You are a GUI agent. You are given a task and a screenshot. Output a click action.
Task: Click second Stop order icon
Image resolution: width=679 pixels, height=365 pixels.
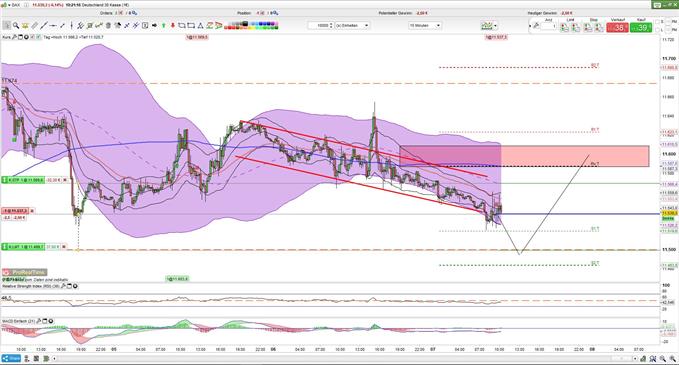coord(598,27)
